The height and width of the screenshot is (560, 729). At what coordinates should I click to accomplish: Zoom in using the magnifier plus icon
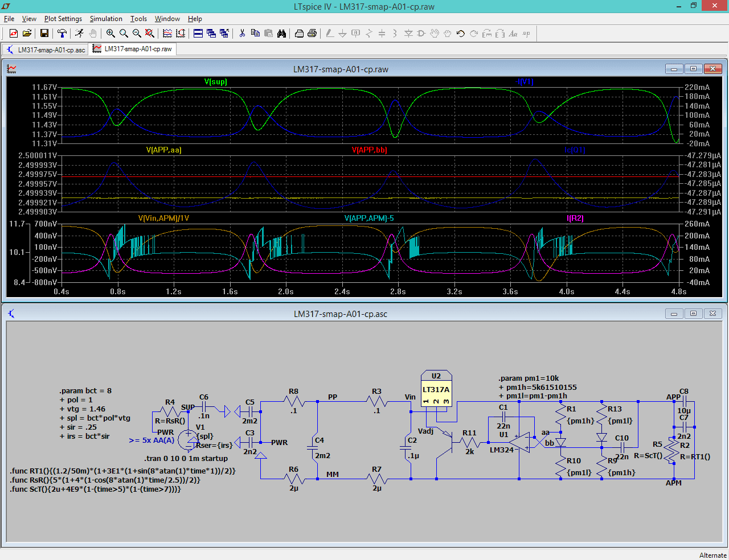110,33
